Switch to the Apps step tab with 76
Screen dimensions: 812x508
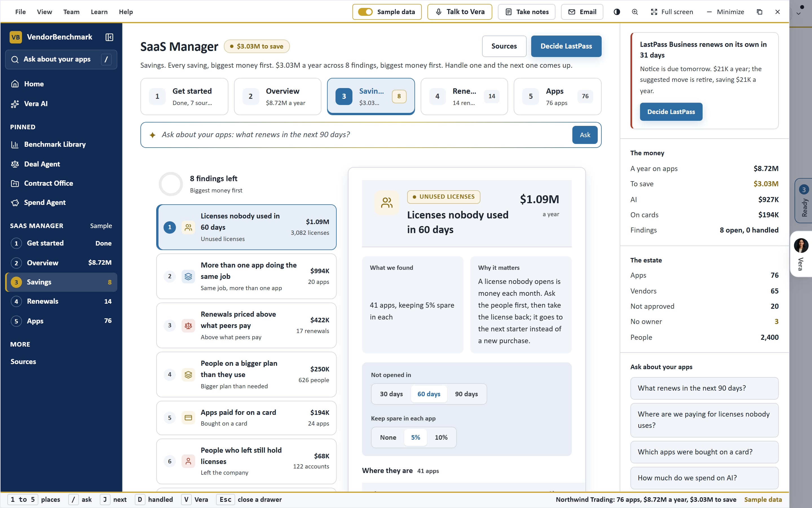click(557, 97)
